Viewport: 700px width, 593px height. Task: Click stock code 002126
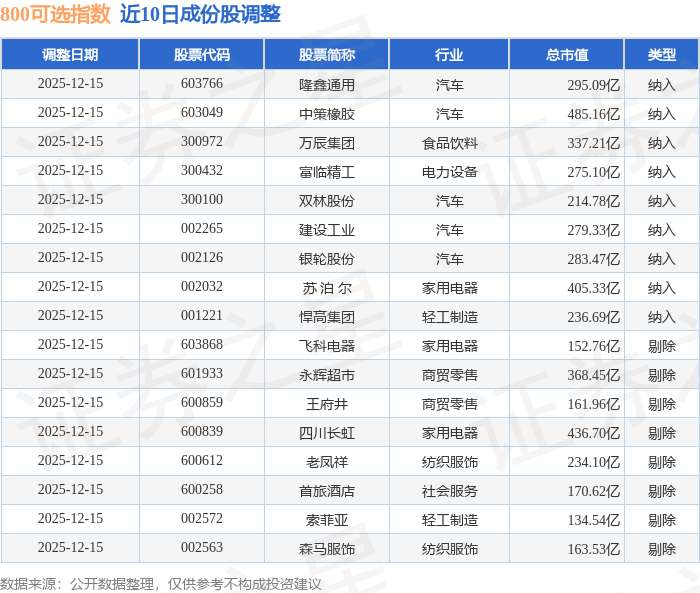click(202, 258)
